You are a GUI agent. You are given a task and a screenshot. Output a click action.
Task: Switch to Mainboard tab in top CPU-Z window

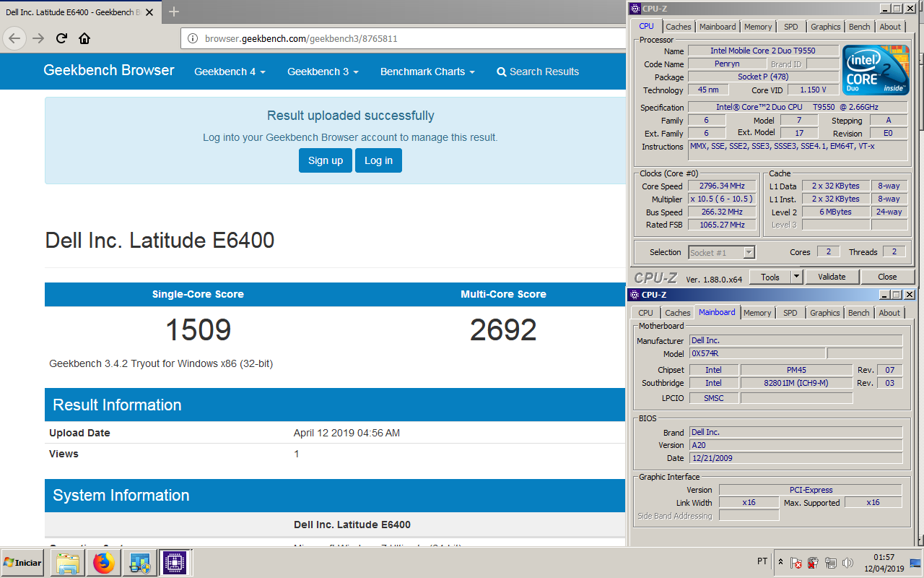(718, 27)
